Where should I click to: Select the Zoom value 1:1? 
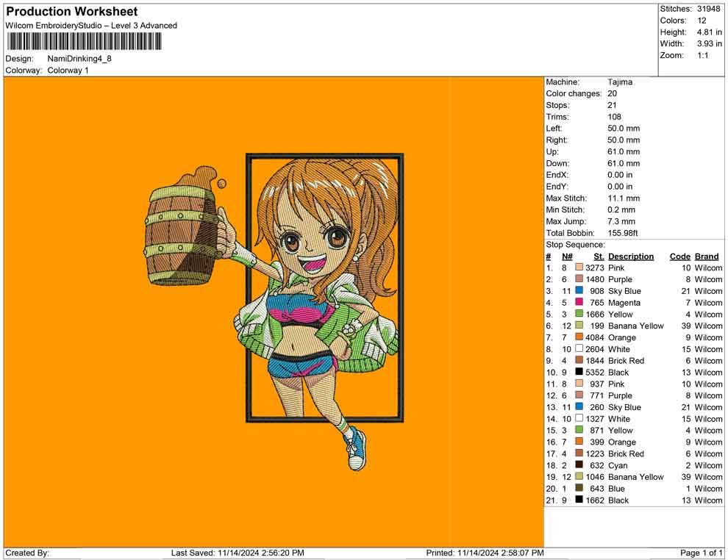[x=702, y=55]
